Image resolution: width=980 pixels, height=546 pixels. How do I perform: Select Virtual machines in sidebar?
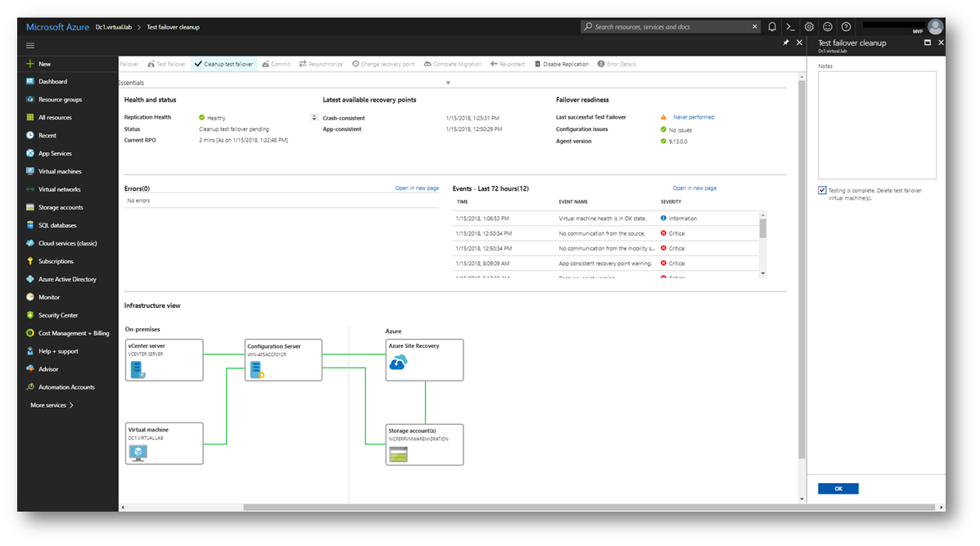pos(60,171)
